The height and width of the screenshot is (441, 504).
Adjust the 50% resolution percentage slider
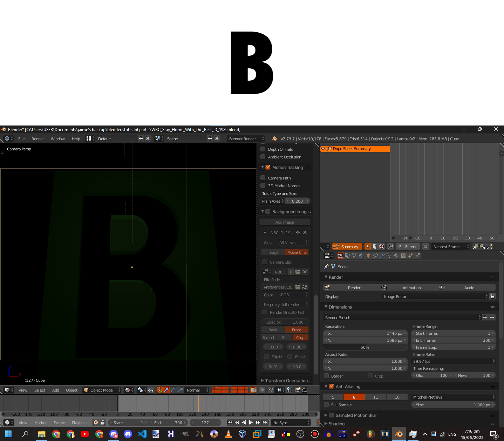(365, 347)
